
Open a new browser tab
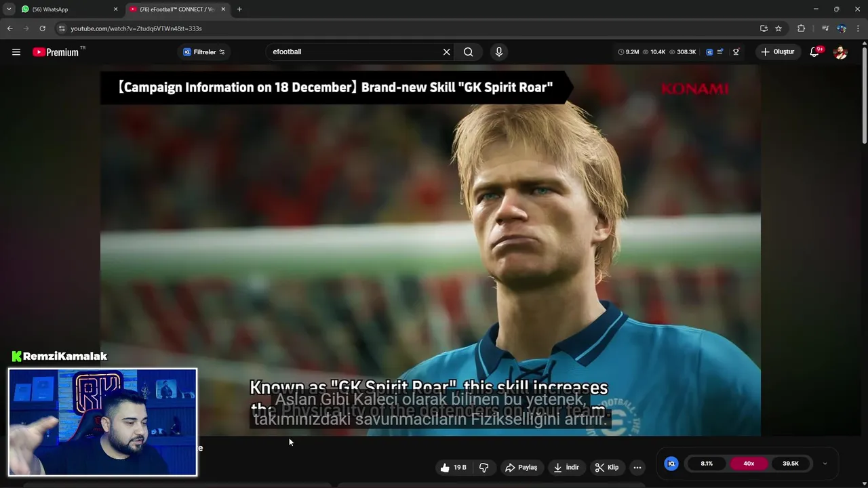(x=239, y=9)
